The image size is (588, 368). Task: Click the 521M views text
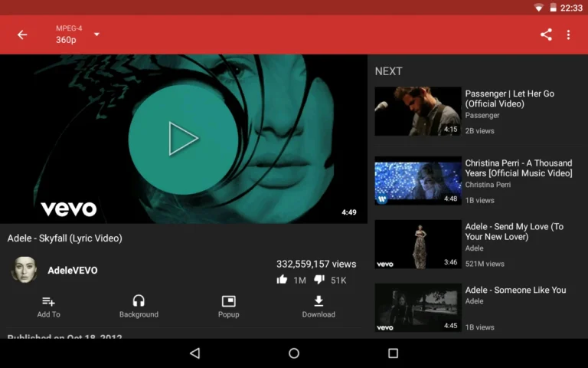pos(485,264)
